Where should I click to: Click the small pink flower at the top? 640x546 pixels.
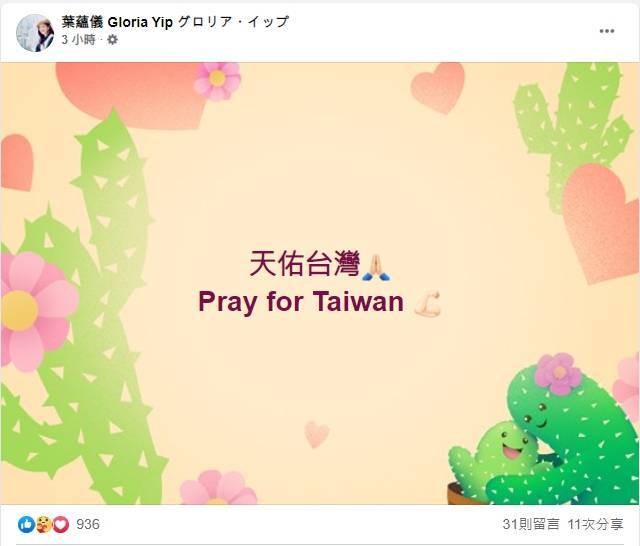click(217, 80)
